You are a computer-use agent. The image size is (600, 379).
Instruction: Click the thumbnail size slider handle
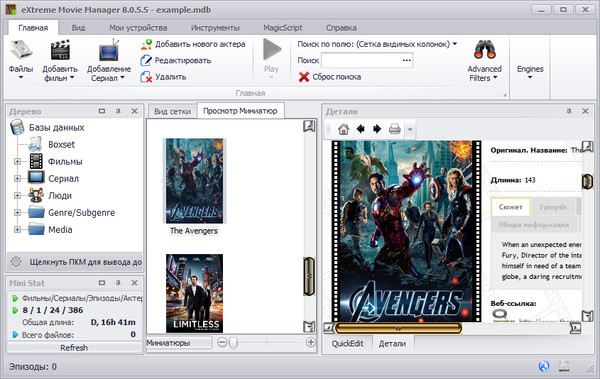pos(233,343)
